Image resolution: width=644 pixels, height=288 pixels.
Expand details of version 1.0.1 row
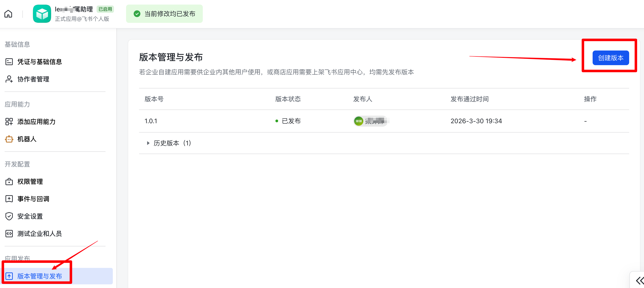click(x=151, y=121)
